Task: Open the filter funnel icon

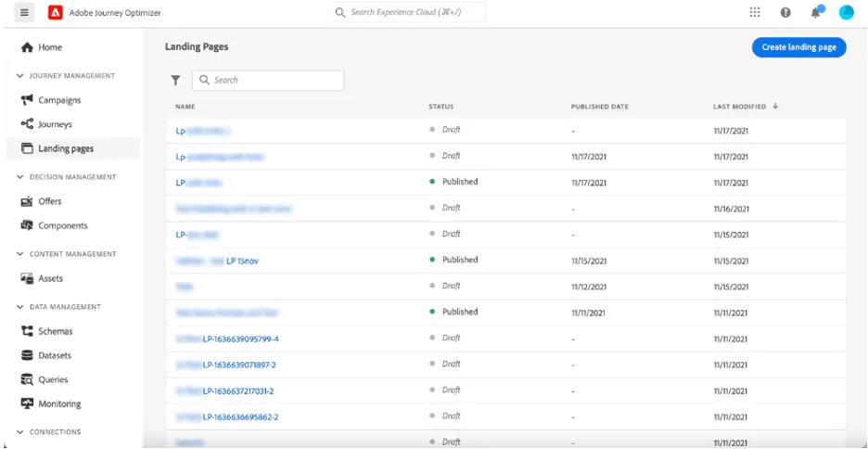Action: click(x=175, y=81)
